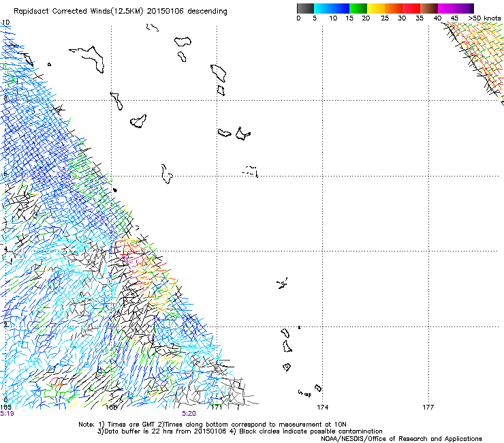The width and height of the screenshot is (504, 443).
Task: Click the magenta 40-45 knots legend swatch
Action: [447, 8]
